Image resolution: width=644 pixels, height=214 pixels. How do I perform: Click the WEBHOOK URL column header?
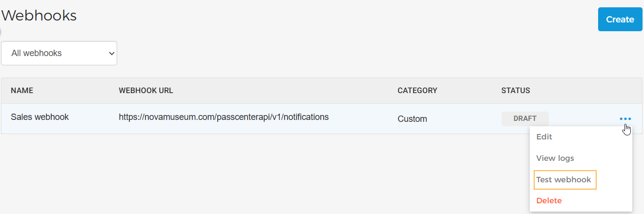(146, 91)
